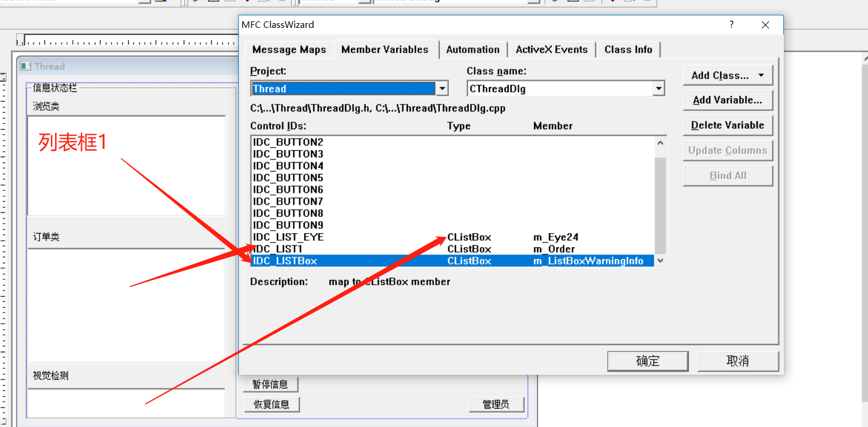The height and width of the screenshot is (427, 868).
Task: Select the 订单类 list box in Thread dialog
Action: click(x=126, y=305)
